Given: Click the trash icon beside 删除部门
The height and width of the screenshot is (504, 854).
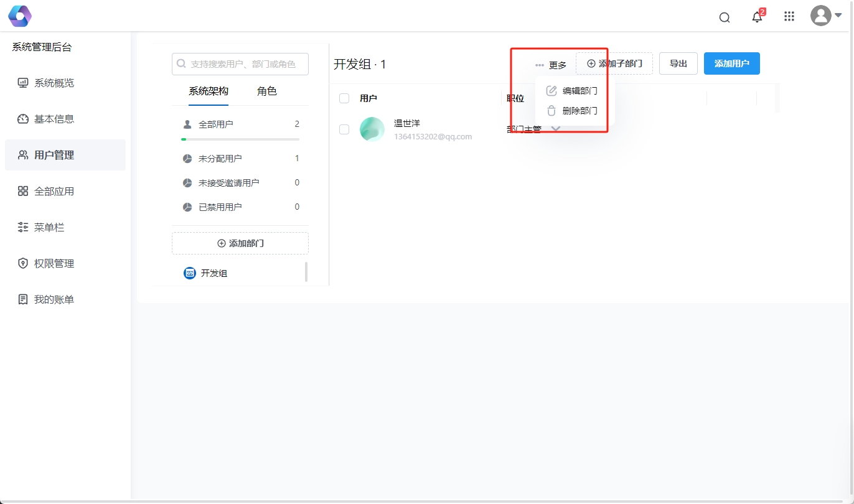Looking at the screenshot, I should click(551, 111).
